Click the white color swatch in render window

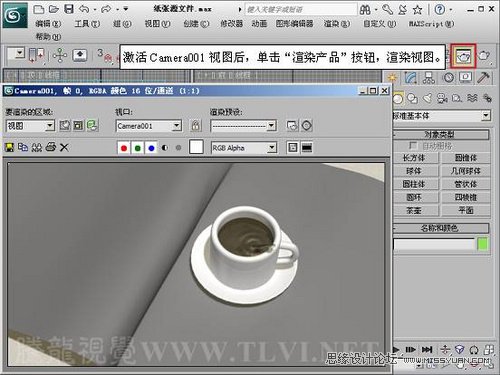click(x=196, y=147)
